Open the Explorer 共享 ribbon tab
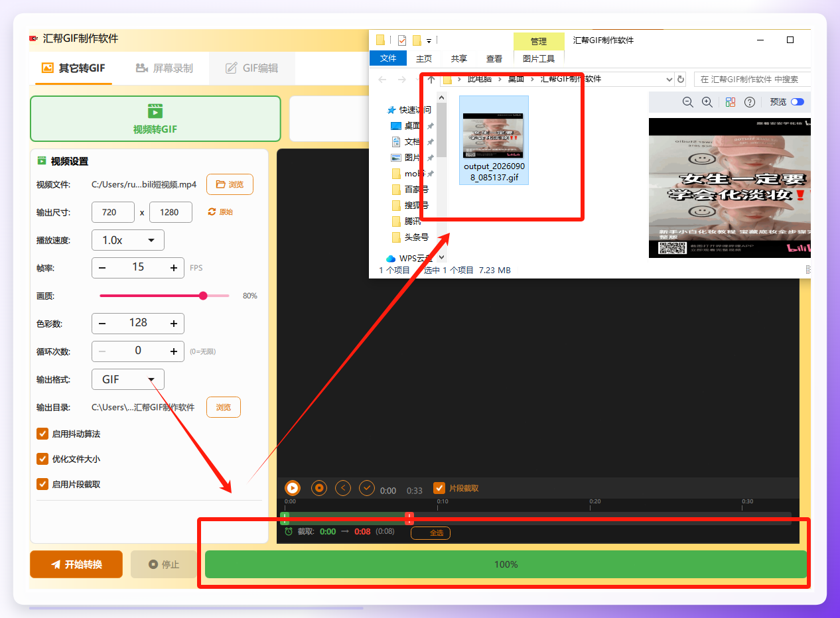Screen dimensions: 840x618 459,58
